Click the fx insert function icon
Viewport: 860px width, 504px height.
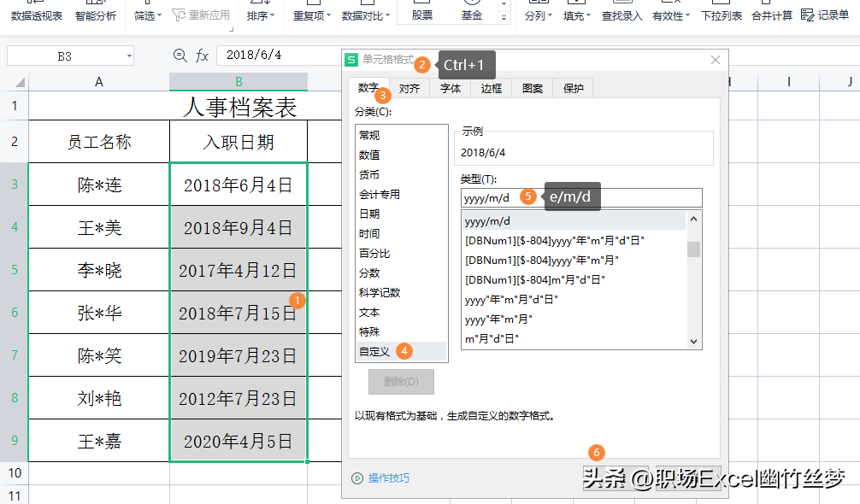point(202,56)
